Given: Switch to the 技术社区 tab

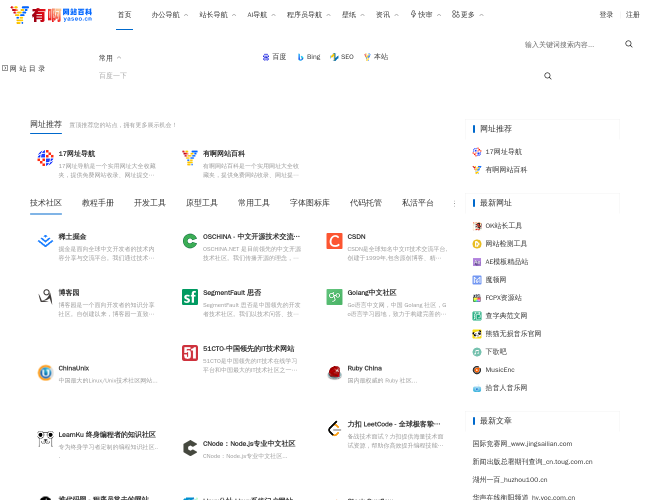Looking at the screenshot, I should [x=46, y=203].
